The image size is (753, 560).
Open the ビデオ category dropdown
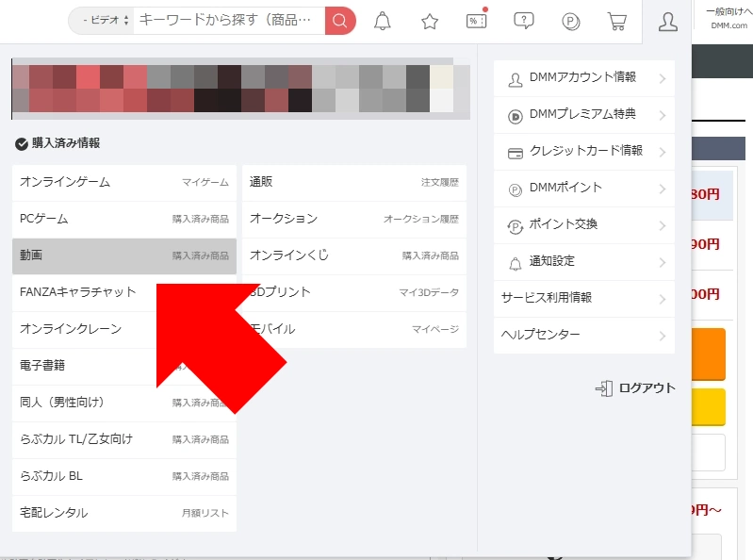tap(103, 20)
